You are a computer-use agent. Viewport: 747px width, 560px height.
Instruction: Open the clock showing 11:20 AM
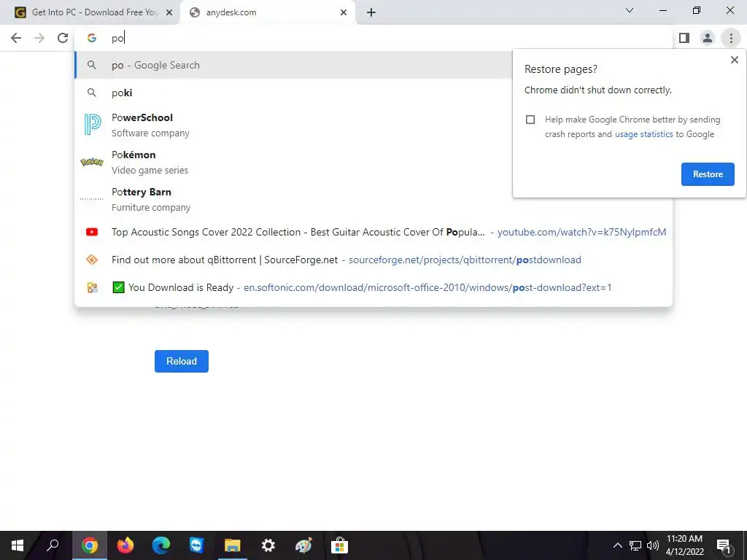[x=684, y=545]
